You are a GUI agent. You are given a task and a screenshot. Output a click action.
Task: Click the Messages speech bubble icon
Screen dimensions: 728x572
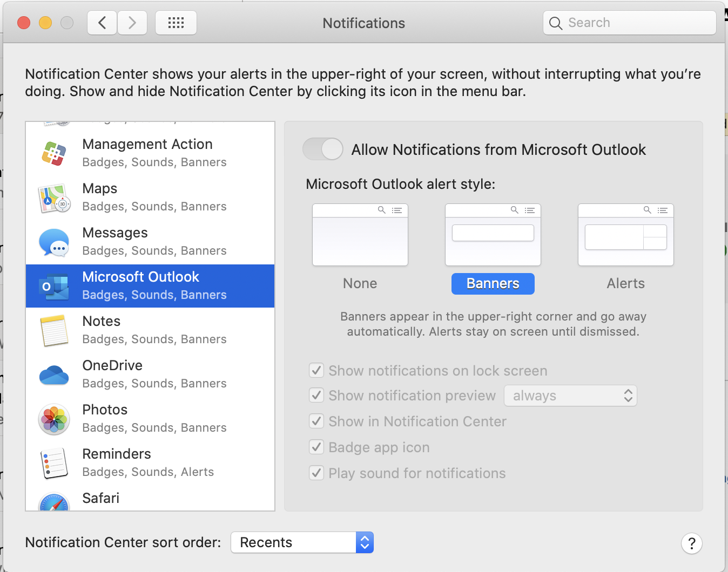pyautogui.click(x=54, y=242)
